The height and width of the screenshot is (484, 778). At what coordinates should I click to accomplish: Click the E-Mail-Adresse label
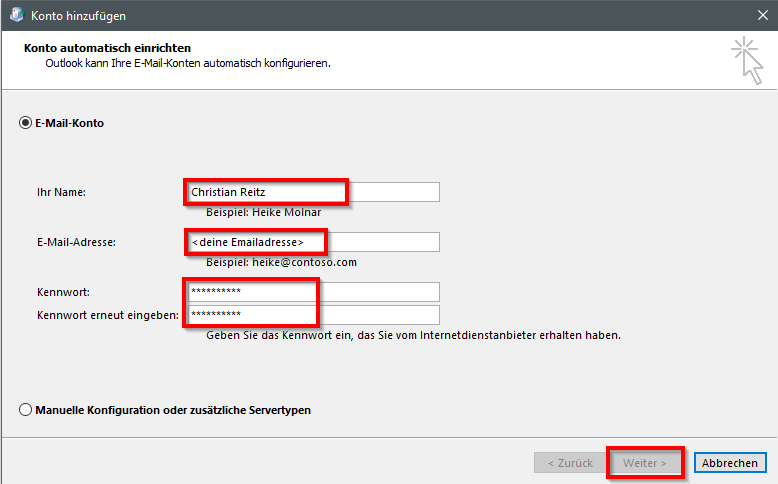[x=76, y=242]
